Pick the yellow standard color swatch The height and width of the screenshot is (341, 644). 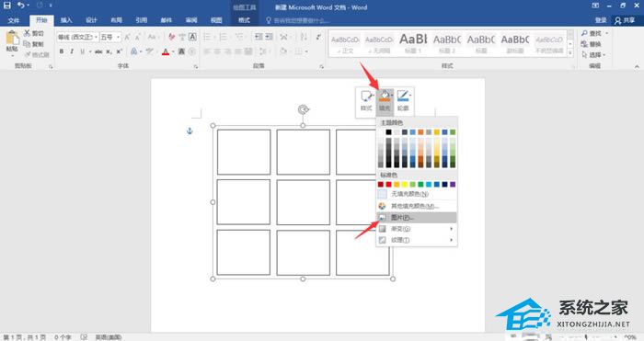[405, 184]
